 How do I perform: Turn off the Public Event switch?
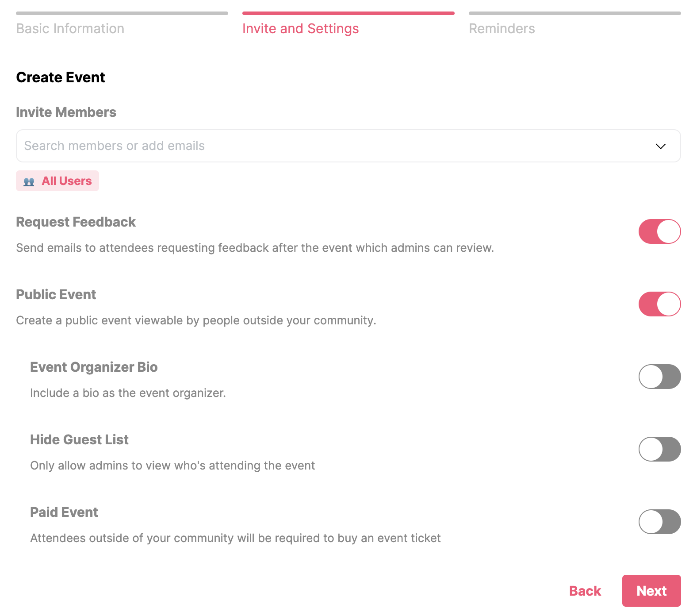659,304
